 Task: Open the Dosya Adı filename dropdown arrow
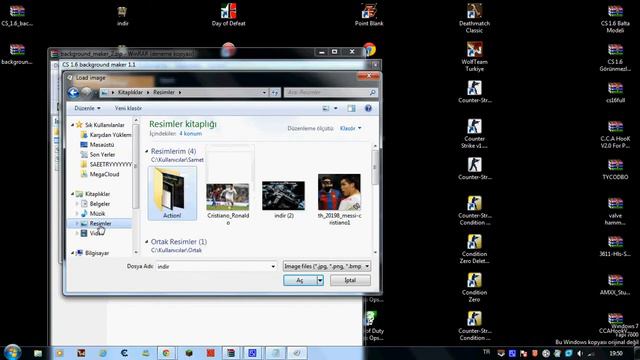click(273, 267)
